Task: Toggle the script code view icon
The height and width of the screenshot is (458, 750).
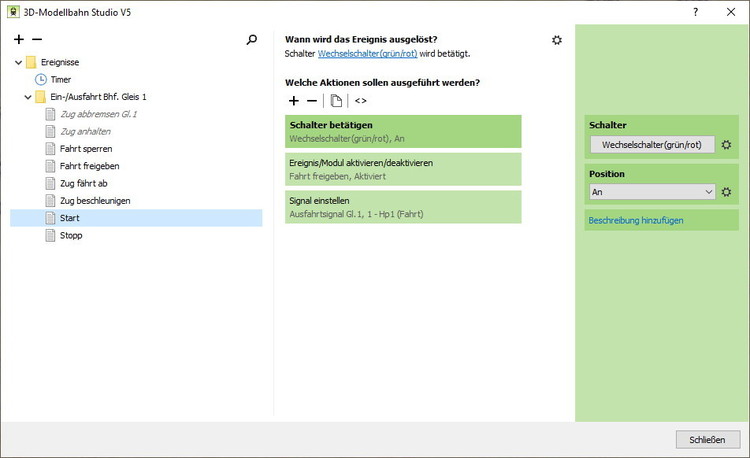Action: tap(360, 101)
